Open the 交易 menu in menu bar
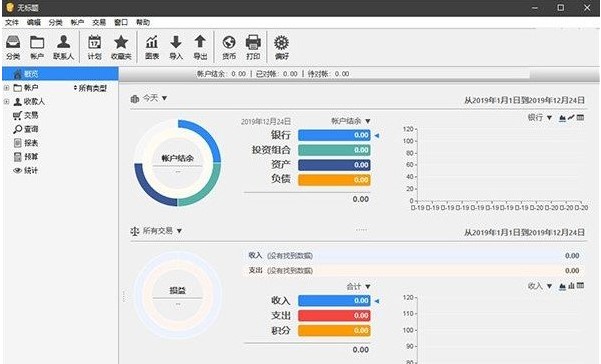601x364 pixels. [99, 22]
